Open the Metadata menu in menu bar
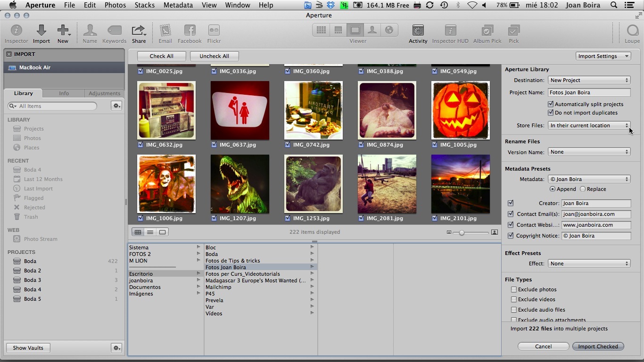 178,5
